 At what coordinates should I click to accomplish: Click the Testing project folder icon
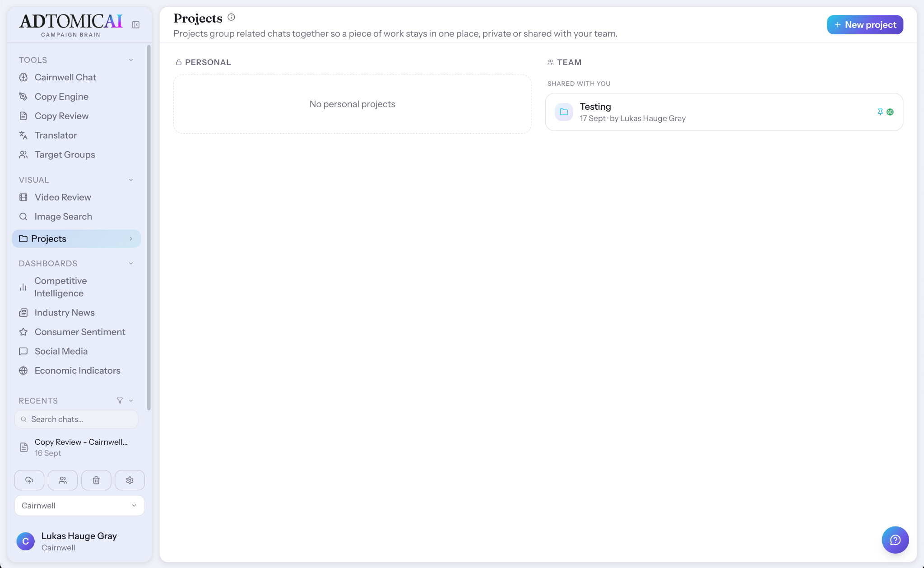point(564,112)
